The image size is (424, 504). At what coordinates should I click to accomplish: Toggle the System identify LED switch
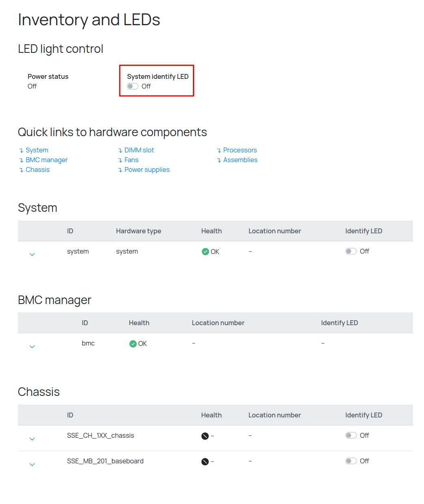click(x=133, y=86)
